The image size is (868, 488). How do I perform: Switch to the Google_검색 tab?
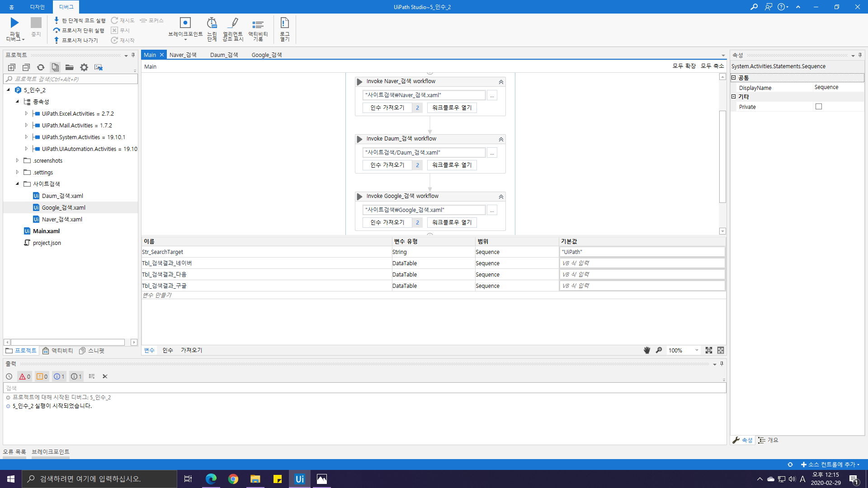[x=266, y=55]
